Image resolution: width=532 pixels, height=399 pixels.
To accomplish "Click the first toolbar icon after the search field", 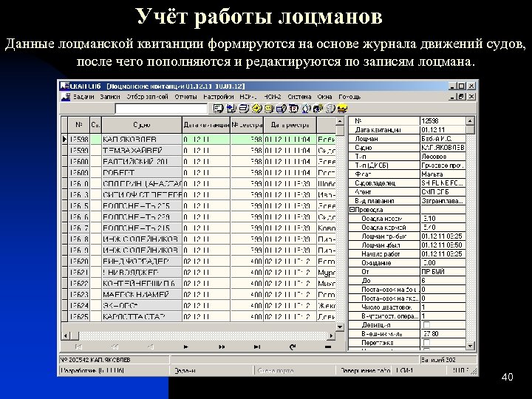I will pos(218,109).
